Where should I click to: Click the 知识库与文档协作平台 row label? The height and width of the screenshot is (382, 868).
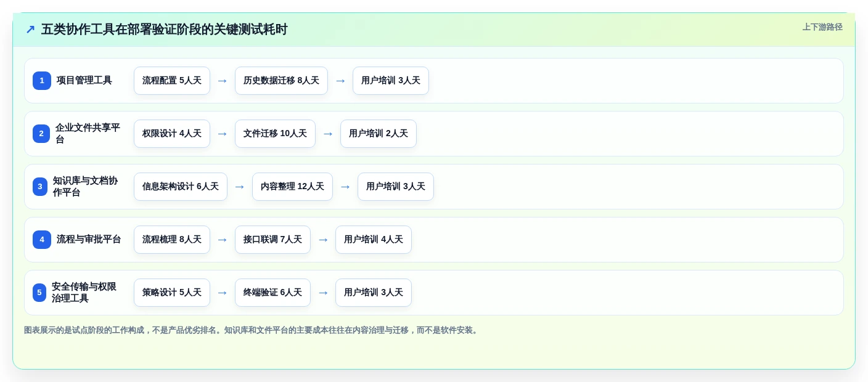click(x=86, y=187)
